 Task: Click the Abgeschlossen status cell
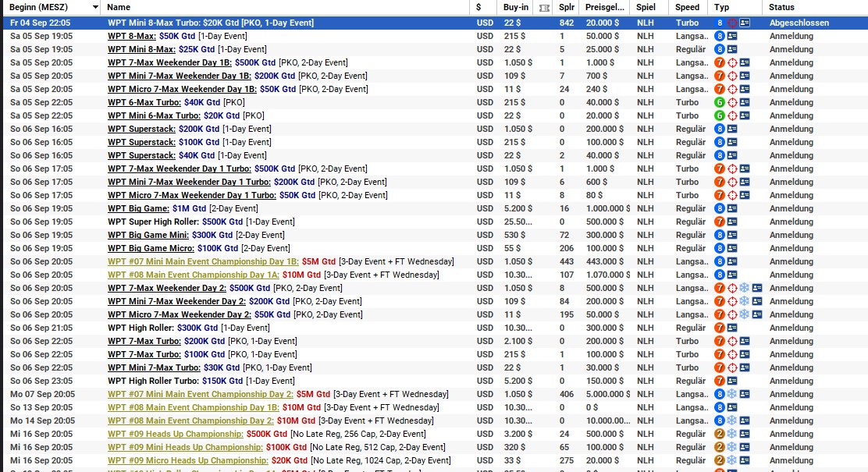pos(799,23)
